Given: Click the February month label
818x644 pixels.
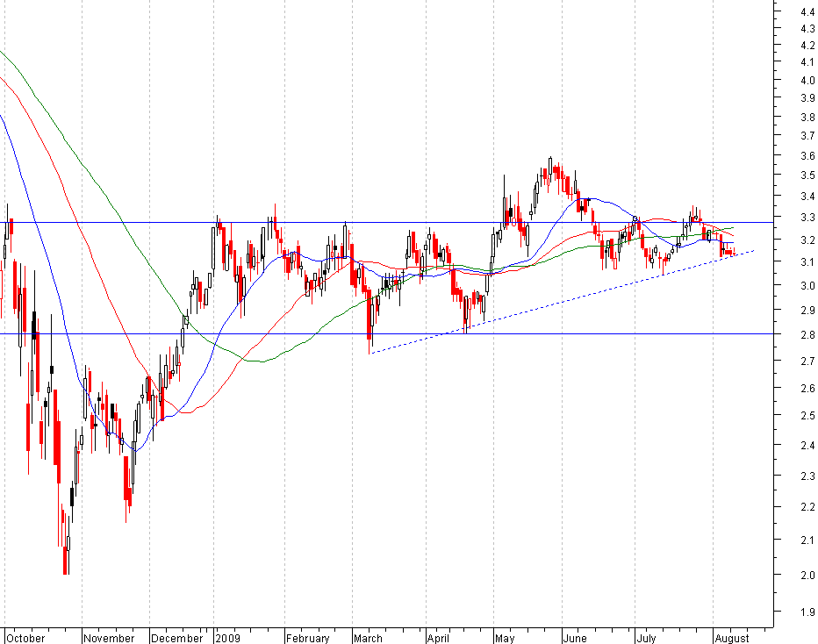Looking at the screenshot, I should [x=308, y=638].
